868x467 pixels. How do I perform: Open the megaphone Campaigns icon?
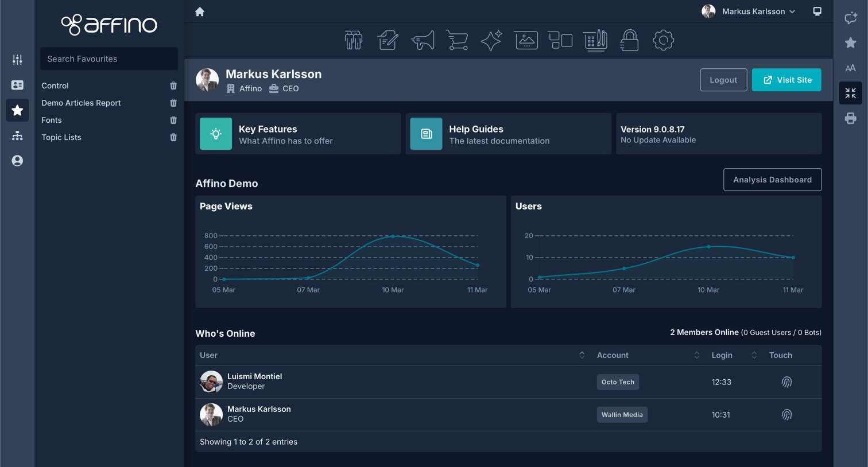click(423, 40)
